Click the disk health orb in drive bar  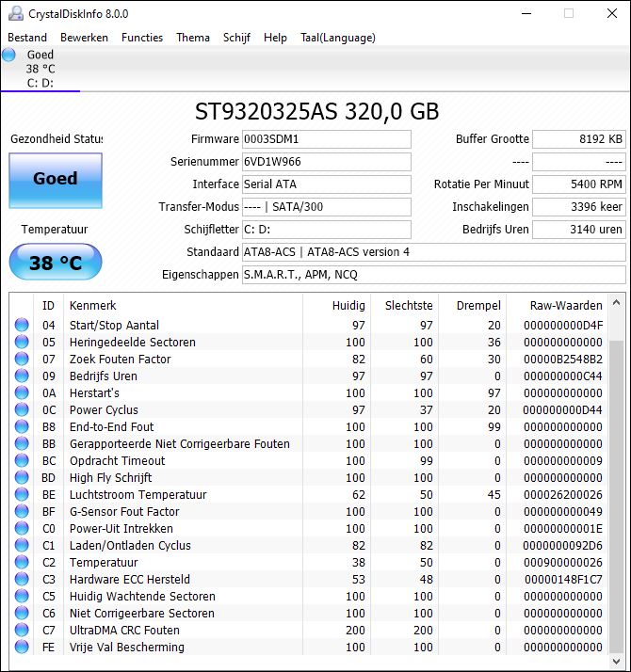point(9,56)
